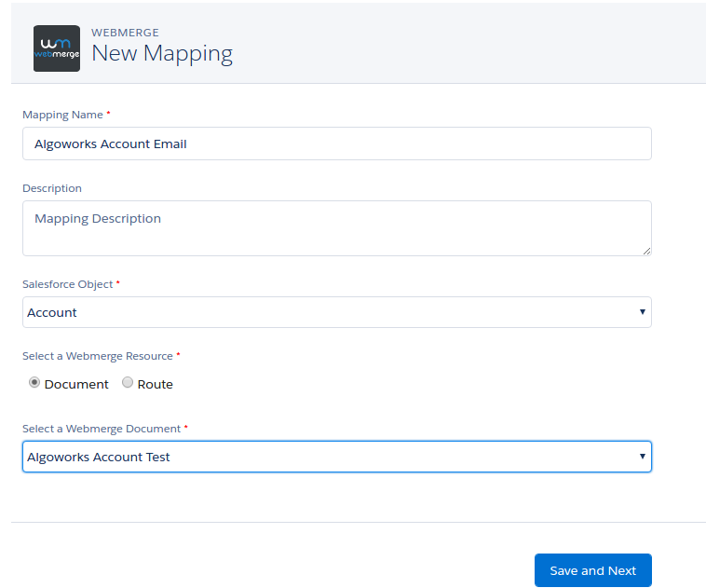This screenshot has height=588, width=706.
Task: Click the Salesforce Object field label
Action: (67, 283)
